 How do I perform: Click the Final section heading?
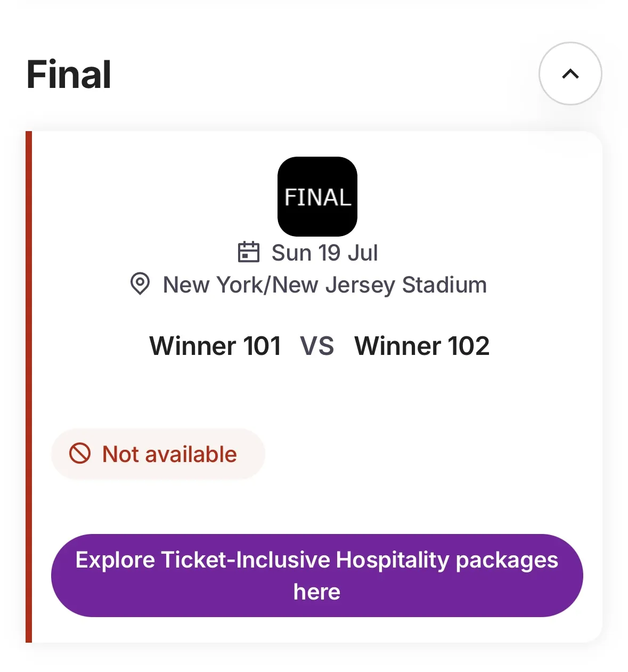click(x=69, y=74)
